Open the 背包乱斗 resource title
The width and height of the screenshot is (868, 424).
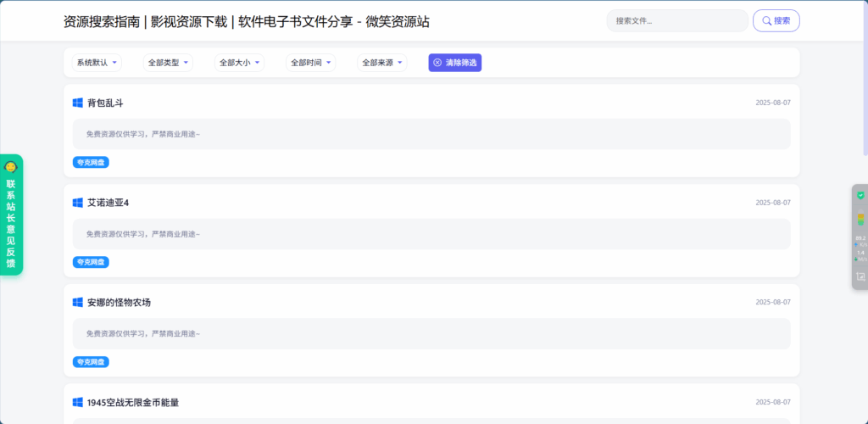point(105,103)
